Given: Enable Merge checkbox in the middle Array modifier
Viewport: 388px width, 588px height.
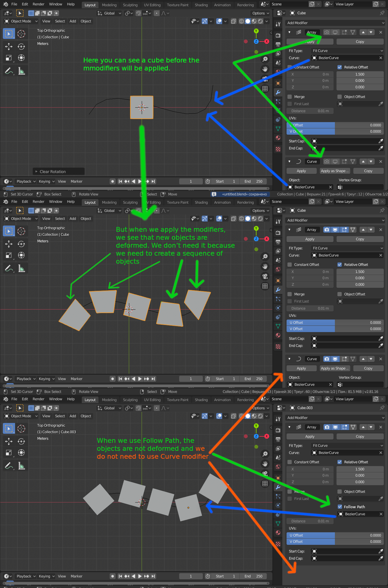Looking at the screenshot, I should click(x=289, y=294).
